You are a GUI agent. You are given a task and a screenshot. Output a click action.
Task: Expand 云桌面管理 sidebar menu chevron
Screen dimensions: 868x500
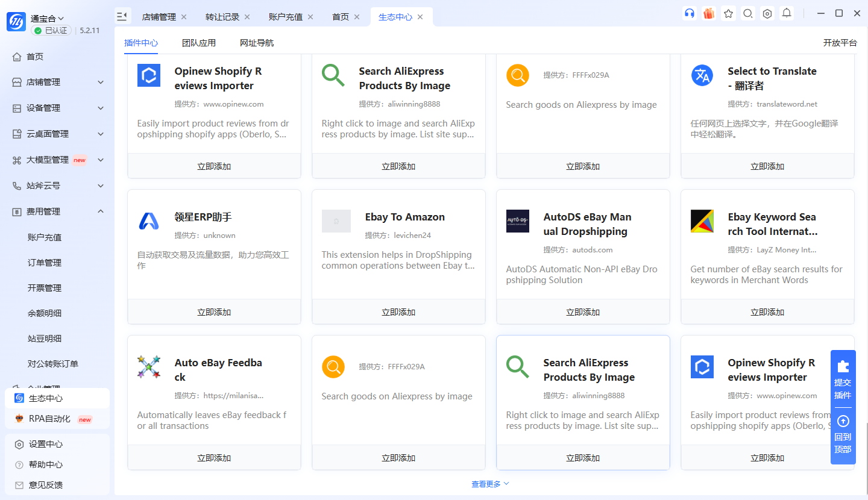[x=101, y=134]
